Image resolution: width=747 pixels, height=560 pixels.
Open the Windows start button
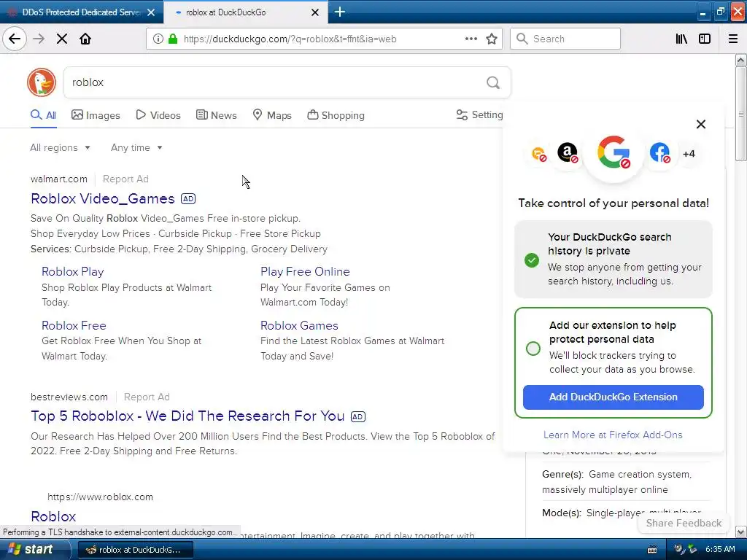pos(35,549)
